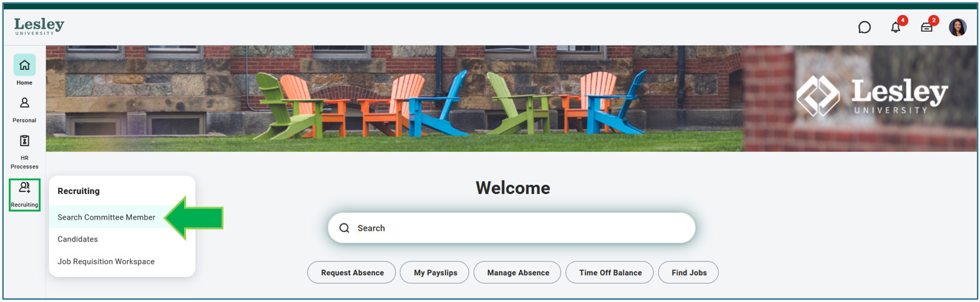Click the campus chairs banner image
This screenshot has width=980, height=302.
[512, 99]
